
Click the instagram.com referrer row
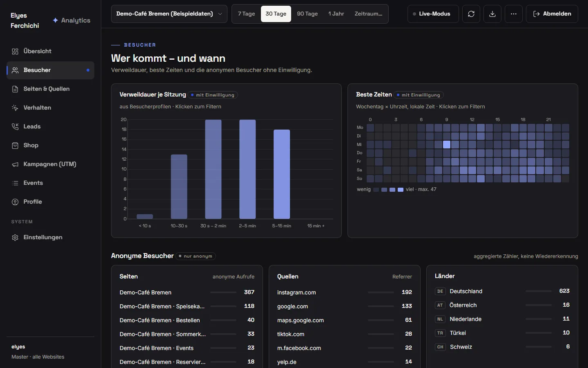tap(345, 292)
